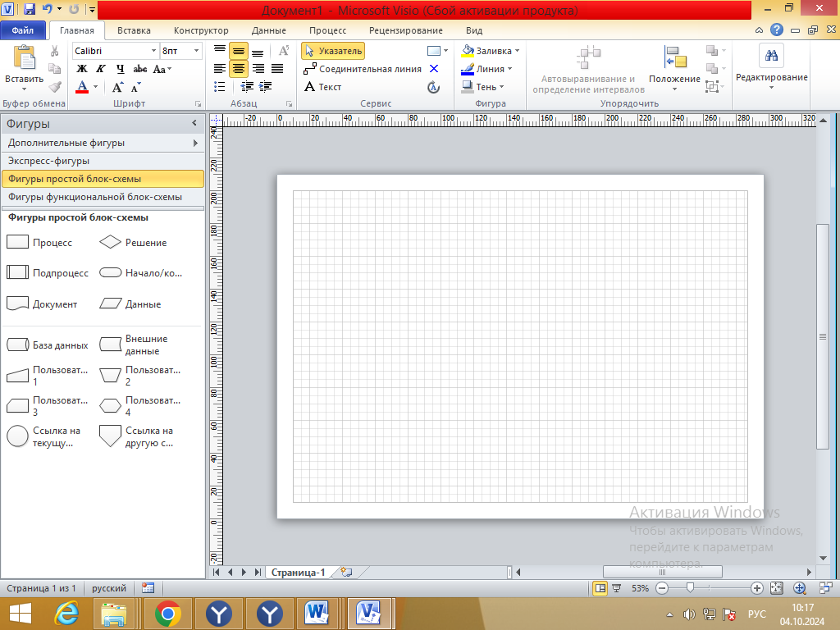The width and height of the screenshot is (840, 630).
Task: Open the Экспресс-фигуры stencil
Action: [103, 161]
